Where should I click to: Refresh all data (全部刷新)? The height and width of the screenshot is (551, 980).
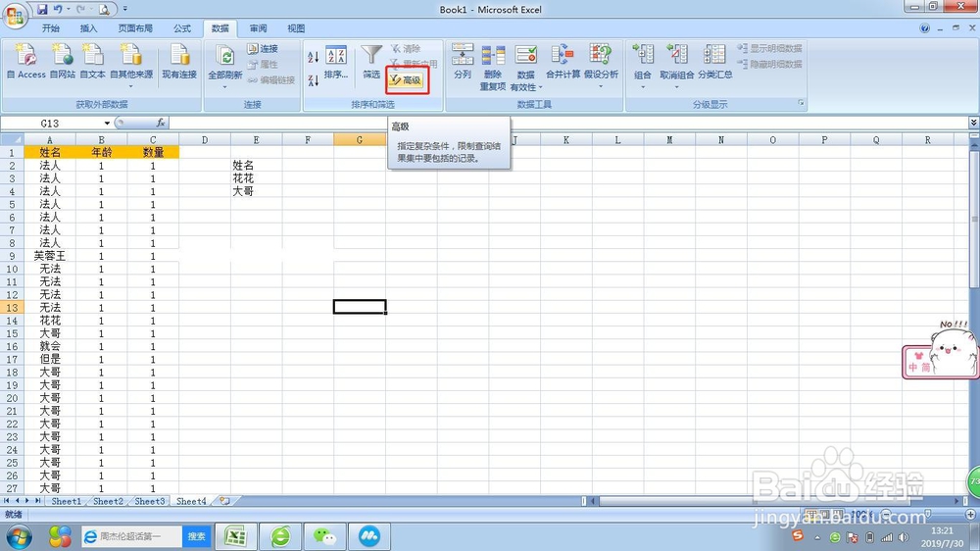click(x=225, y=62)
